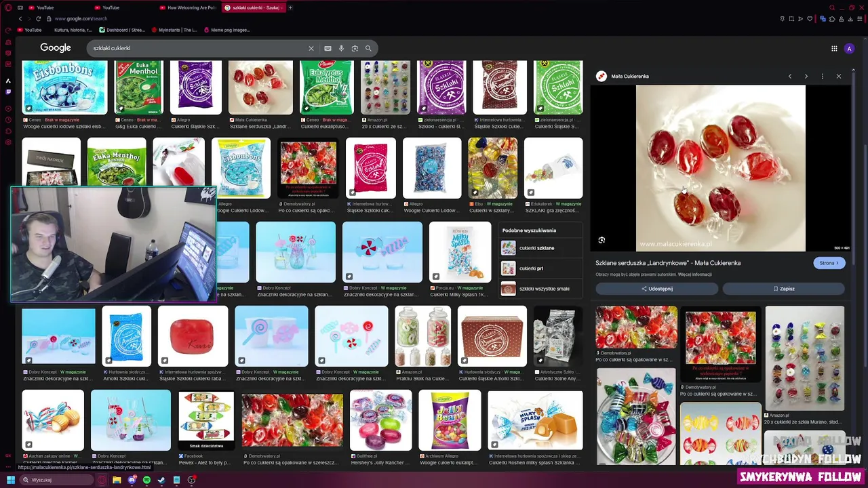This screenshot has width=868, height=488.
Task: Click the magnifier search submit icon
Action: (368, 48)
